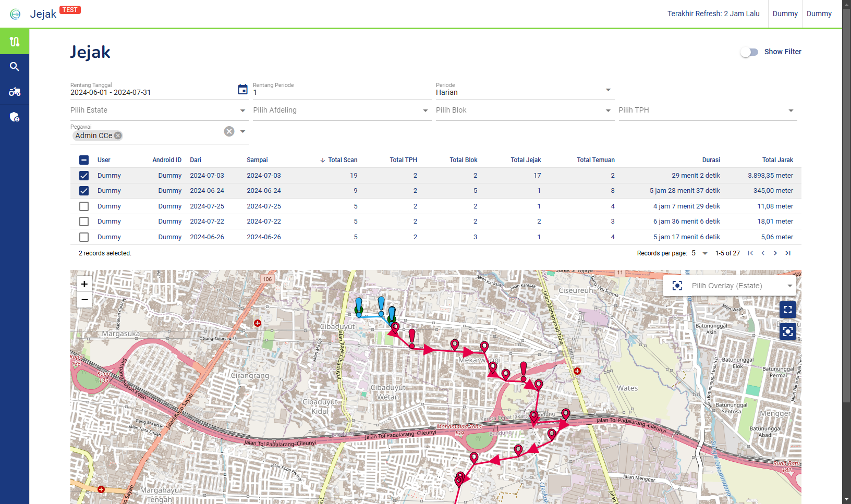The image size is (851, 504).
Task: Open the Jejak track sidebar icon
Action: pyautogui.click(x=15, y=42)
